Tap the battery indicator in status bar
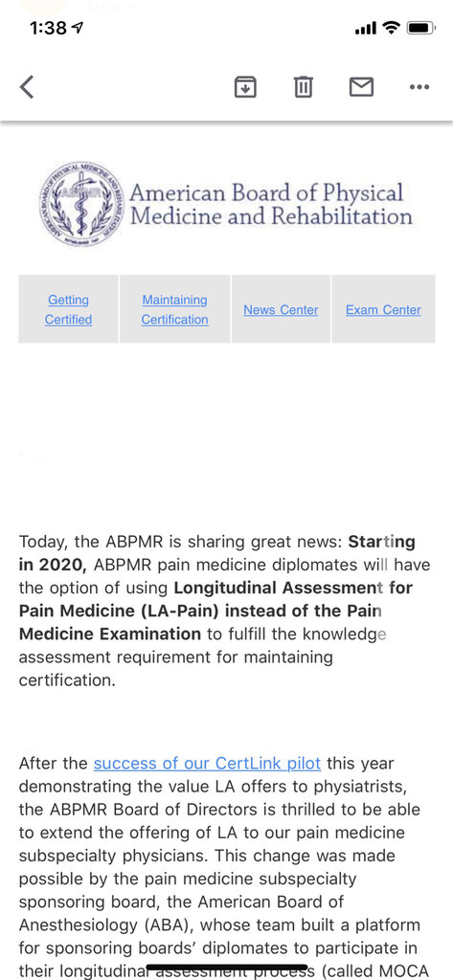The width and height of the screenshot is (453, 980). tap(421, 28)
